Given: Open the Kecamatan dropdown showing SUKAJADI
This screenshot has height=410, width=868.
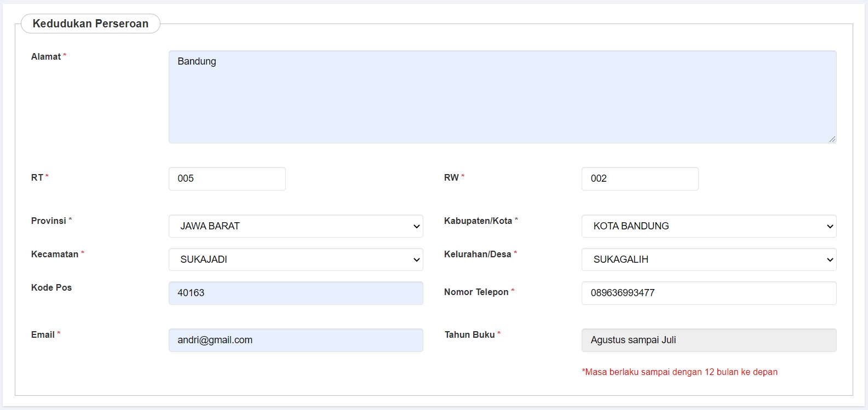Looking at the screenshot, I should click(296, 259).
